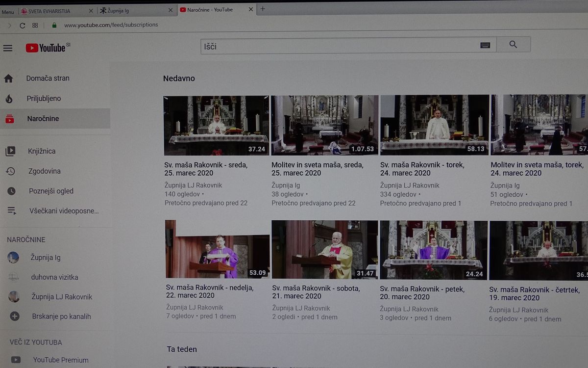Viewport: 588px width, 368px height.
Task: Open the on-screen keyboard icon
Action: click(x=485, y=45)
